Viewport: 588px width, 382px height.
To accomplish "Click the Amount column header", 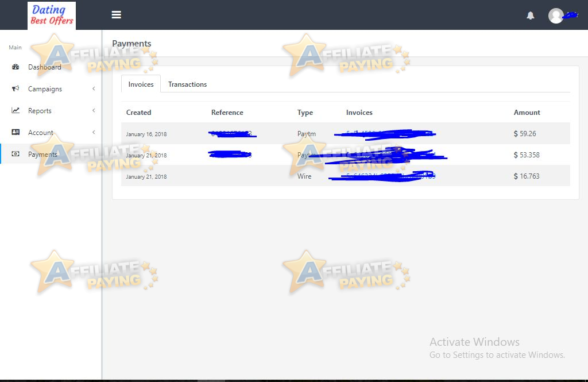I will [526, 113].
